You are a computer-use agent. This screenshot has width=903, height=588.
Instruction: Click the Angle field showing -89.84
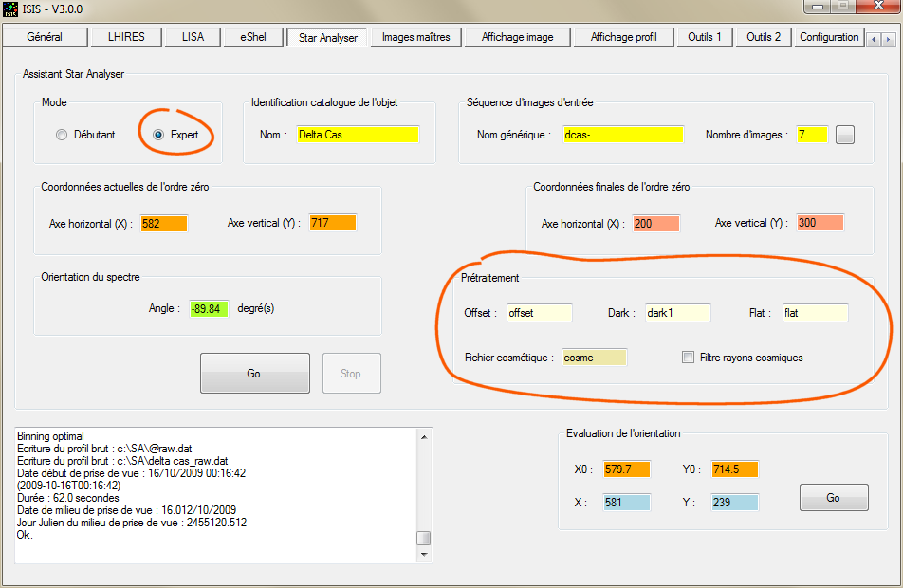pyautogui.click(x=209, y=308)
